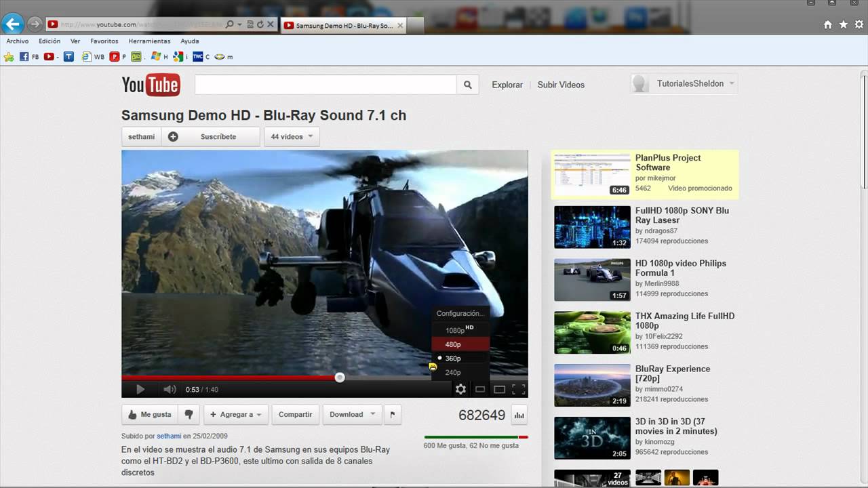The height and width of the screenshot is (488, 868).
Task: Open the Explorar link
Action: coord(507,85)
